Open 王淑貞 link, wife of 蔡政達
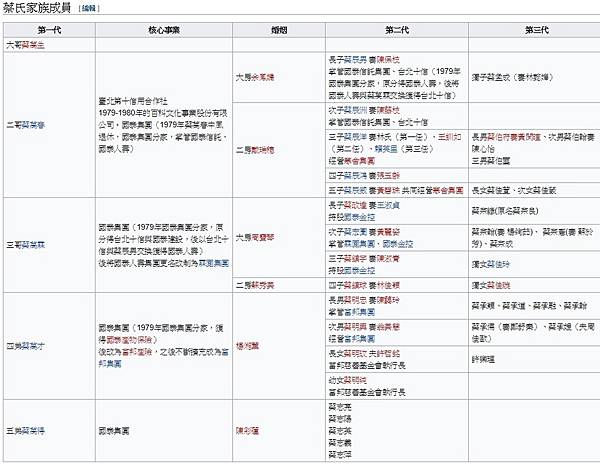 point(388,206)
